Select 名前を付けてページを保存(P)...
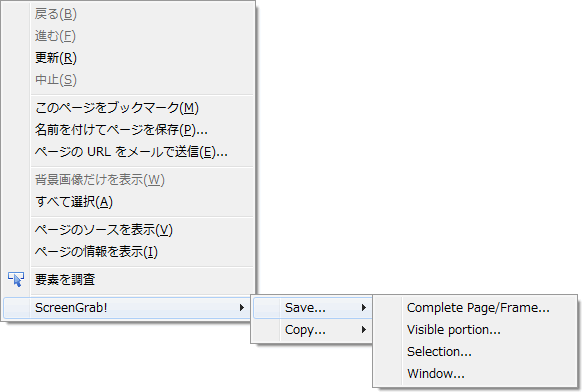This screenshot has height=392, width=582. 128,130
